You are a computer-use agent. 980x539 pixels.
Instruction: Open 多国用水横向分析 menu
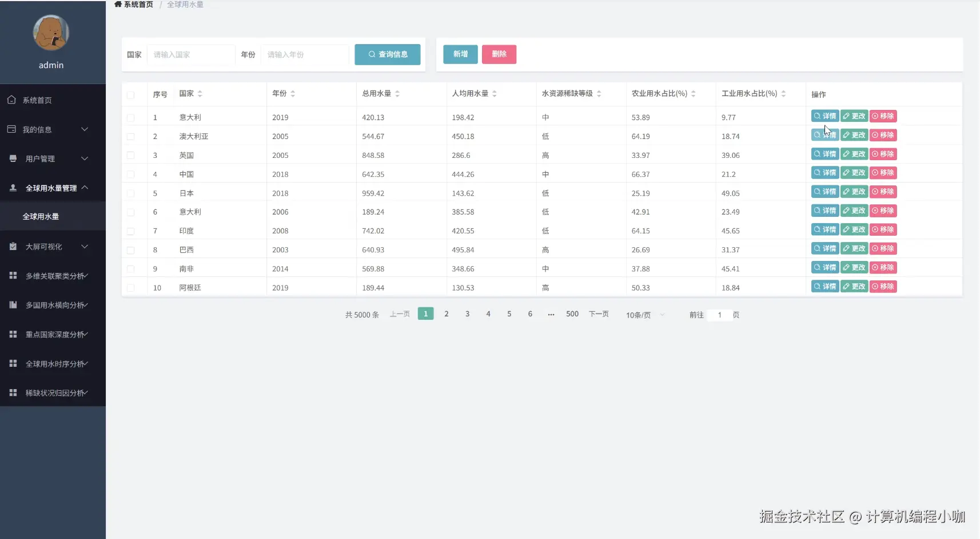[53, 305]
